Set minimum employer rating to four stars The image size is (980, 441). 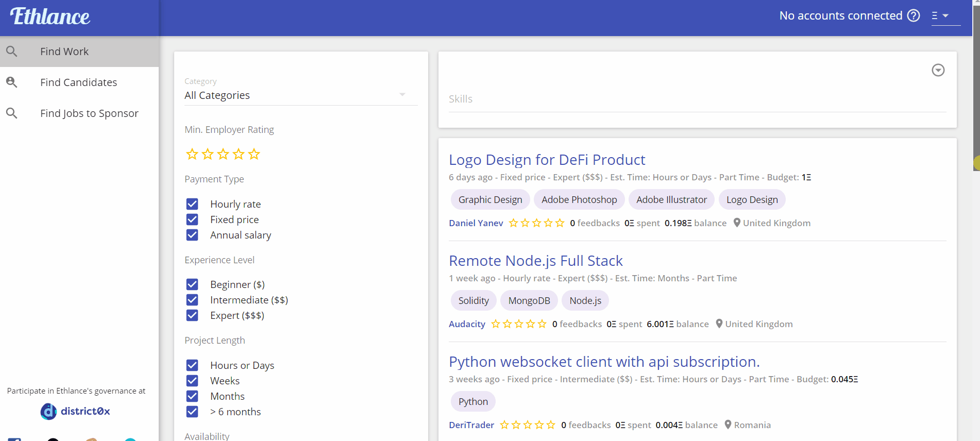[239, 154]
